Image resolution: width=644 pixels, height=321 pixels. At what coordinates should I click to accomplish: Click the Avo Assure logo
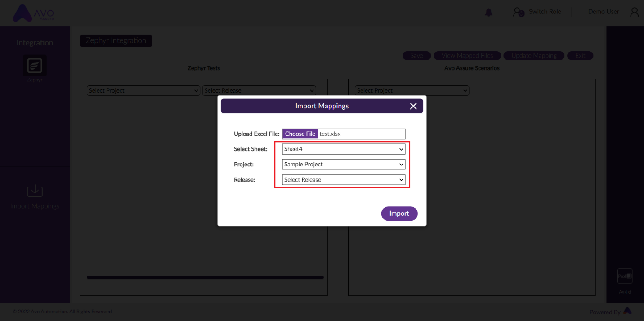(x=33, y=13)
